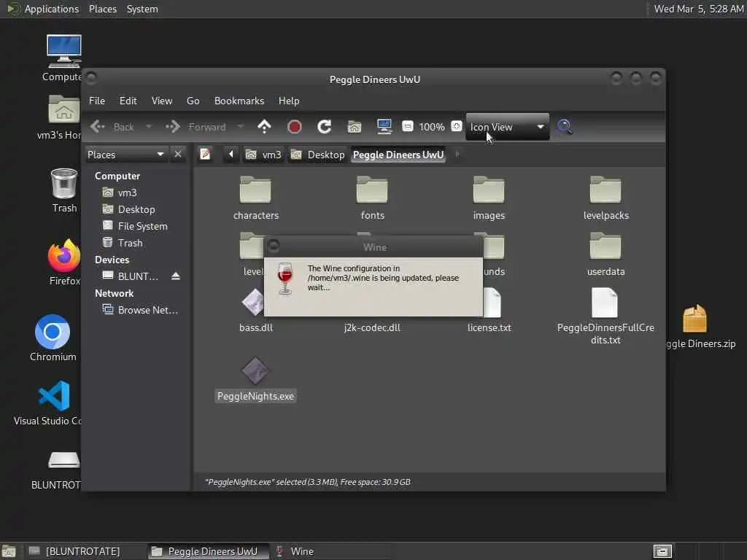Image resolution: width=747 pixels, height=560 pixels.
Task: Toggle the text location entry pencil icon
Action: pyautogui.click(x=205, y=155)
